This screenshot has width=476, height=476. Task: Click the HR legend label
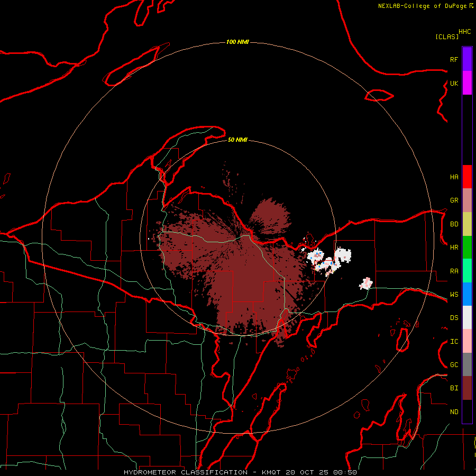tap(454, 248)
